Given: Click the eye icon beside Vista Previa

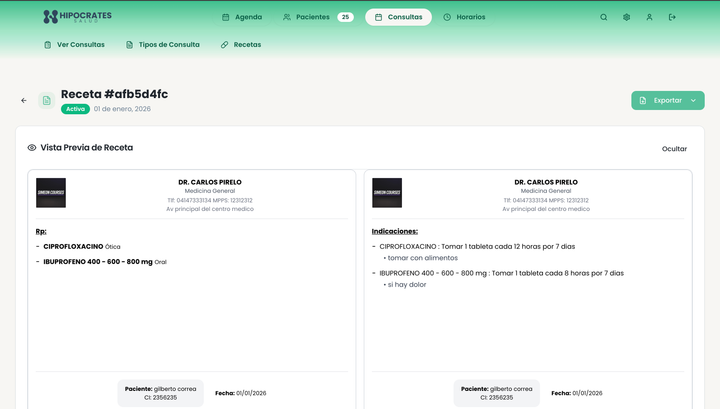Looking at the screenshot, I should click(x=32, y=148).
